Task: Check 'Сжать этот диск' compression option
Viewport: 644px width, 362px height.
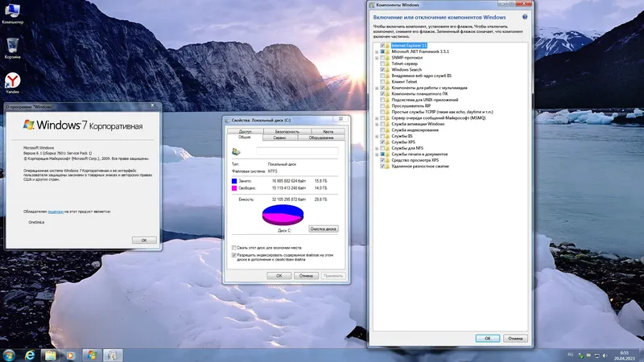Action: tap(234, 248)
